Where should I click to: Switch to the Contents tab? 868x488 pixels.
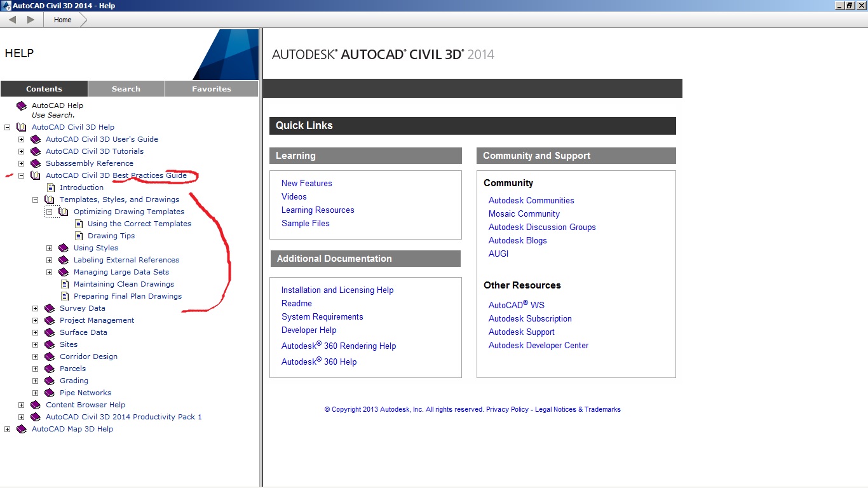[44, 89]
